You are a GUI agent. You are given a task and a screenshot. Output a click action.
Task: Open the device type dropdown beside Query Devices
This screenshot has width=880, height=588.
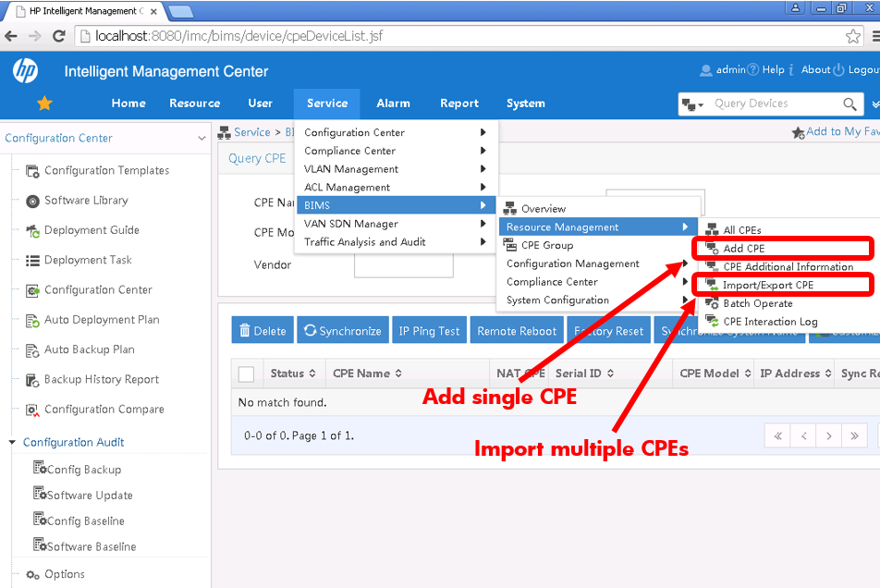pos(692,104)
